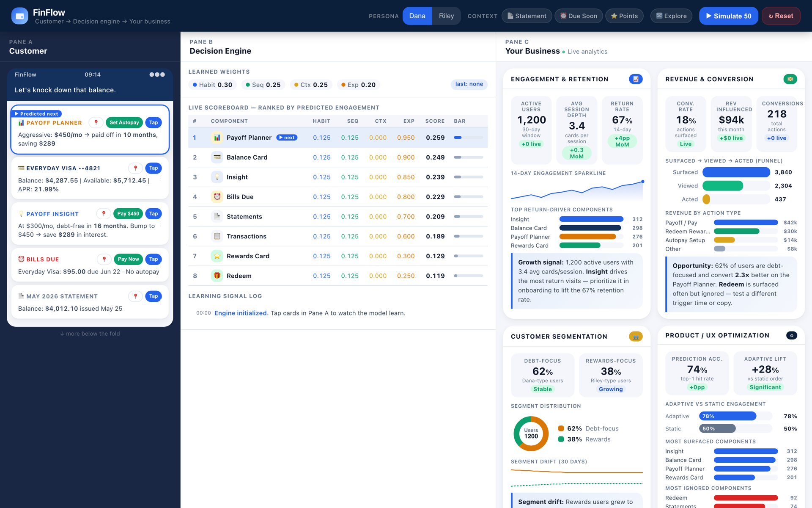812x508 pixels.
Task: Click Product / UX Optimization gear icon
Action: [792, 335]
